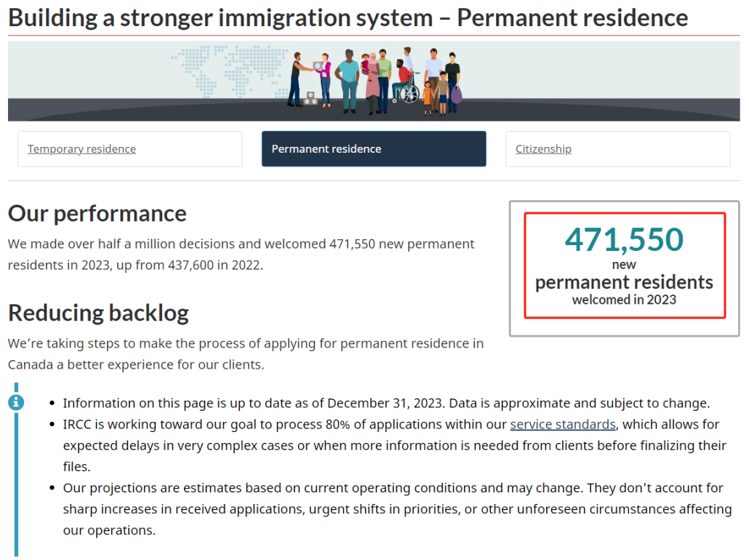Click the man in teal shirt figure
The width and height of the screenshot is (749, 560).
pyautogui.click(x=348, y=80)
